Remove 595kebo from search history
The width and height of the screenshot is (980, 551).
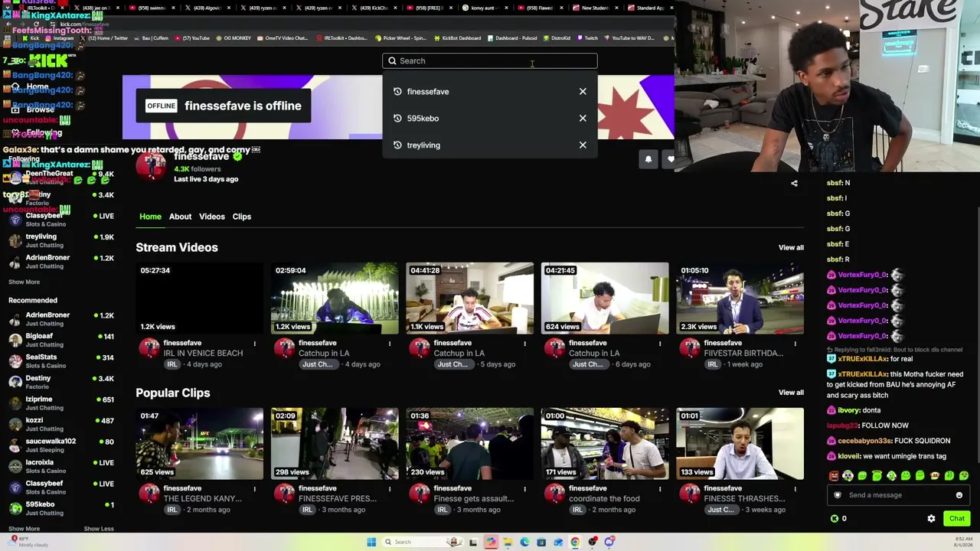[x=583, y=119]
